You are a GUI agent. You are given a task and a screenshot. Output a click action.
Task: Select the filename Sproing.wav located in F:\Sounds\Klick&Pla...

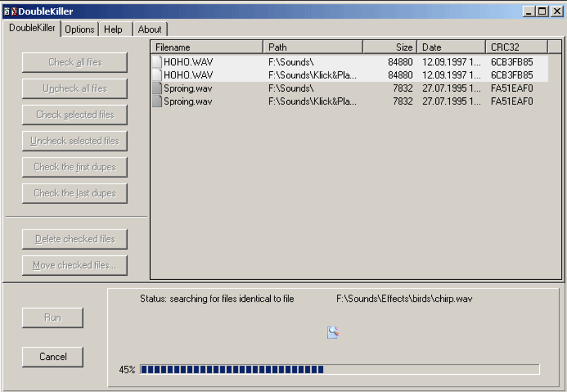coord(188,102)
